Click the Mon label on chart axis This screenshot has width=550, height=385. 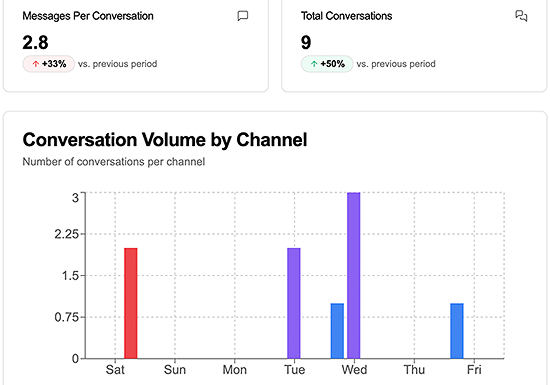pos(235,370)
